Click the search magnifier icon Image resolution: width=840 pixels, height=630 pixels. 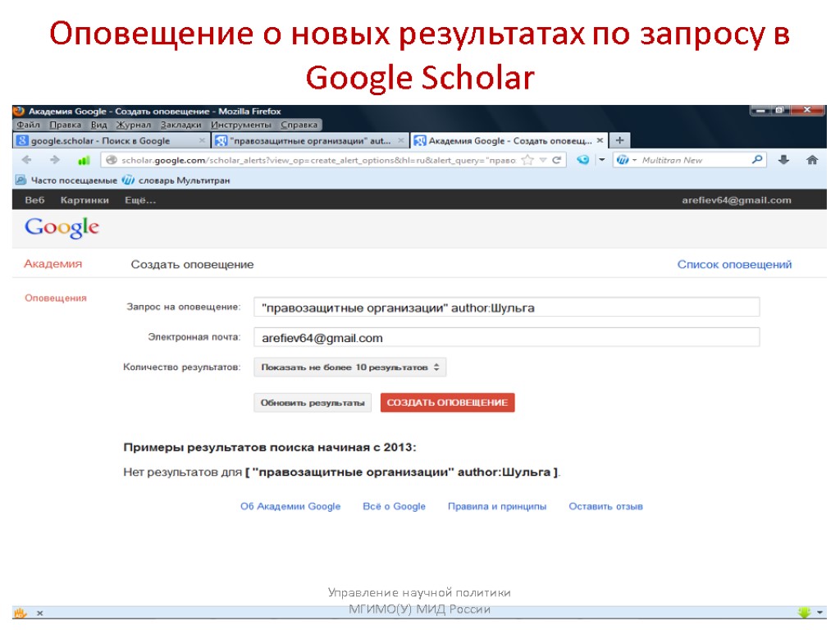[x=756, y=160]
